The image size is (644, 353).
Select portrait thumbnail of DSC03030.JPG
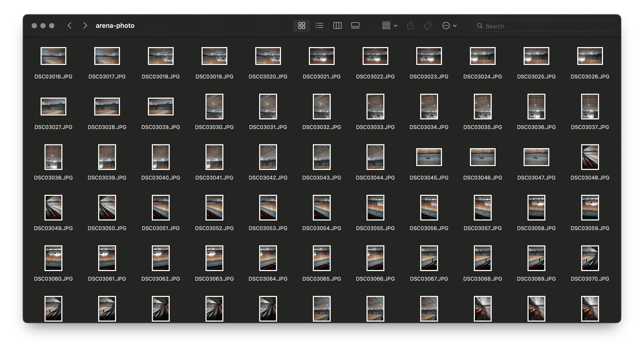(x=214, y=107)
